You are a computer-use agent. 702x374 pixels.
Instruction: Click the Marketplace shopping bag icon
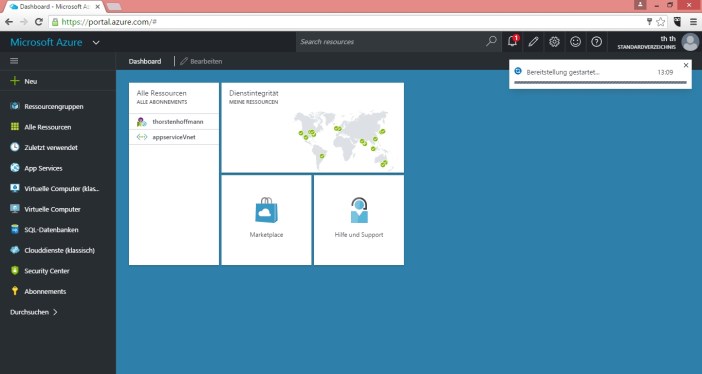tap(266, 210)
